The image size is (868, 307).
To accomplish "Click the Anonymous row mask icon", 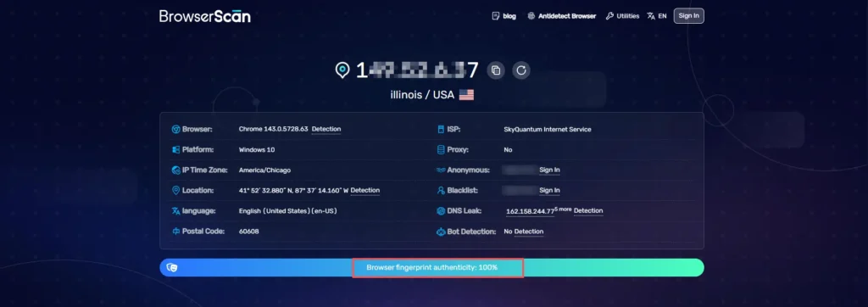I will pyautogui.click(x=441, y=170).
